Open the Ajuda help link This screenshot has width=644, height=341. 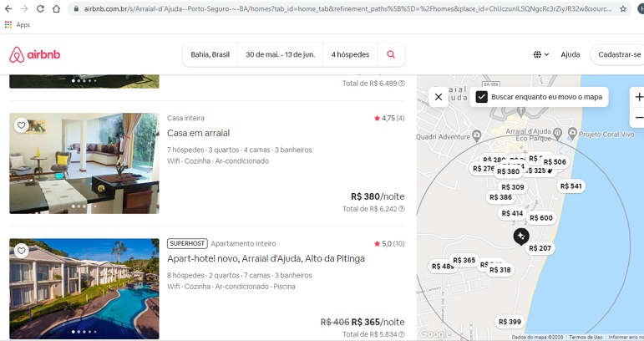click(570, 54)
